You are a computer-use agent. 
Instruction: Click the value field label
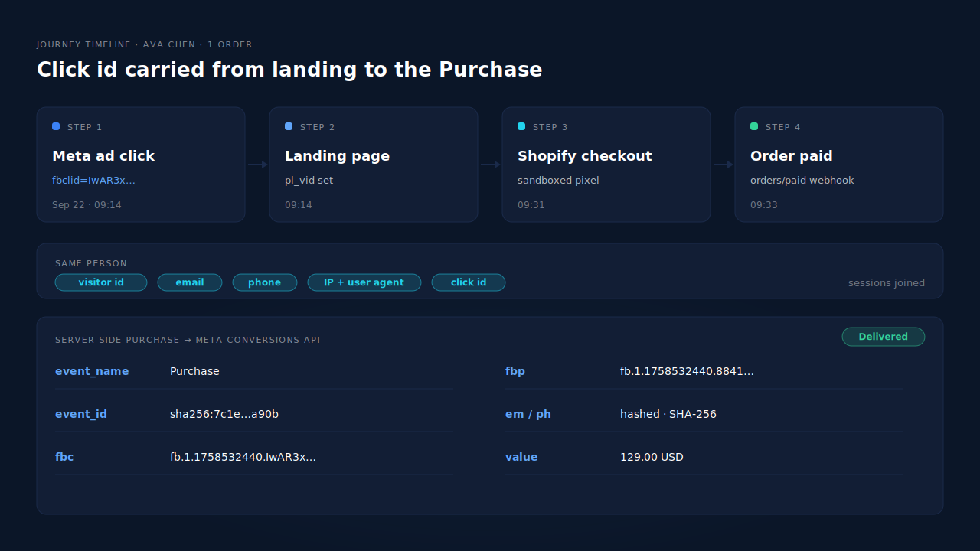pyautogui.click(x=521, y=457)
